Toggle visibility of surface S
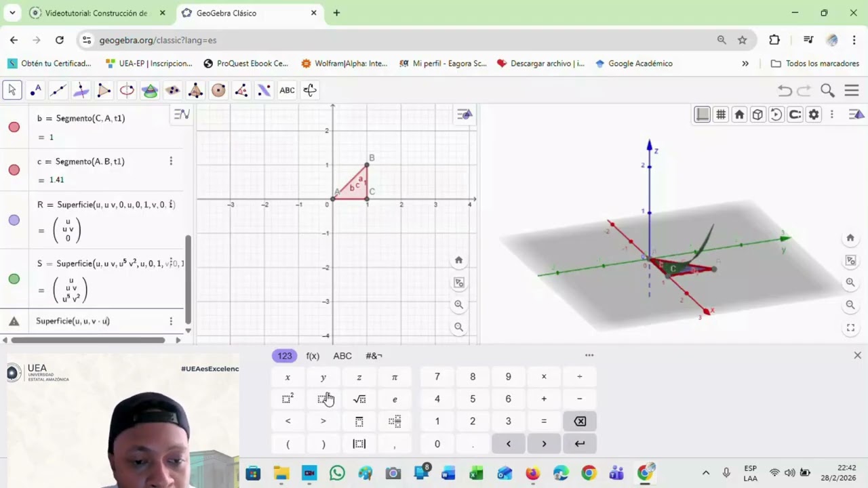Viewport: 868px width, 488px height. 14,279
